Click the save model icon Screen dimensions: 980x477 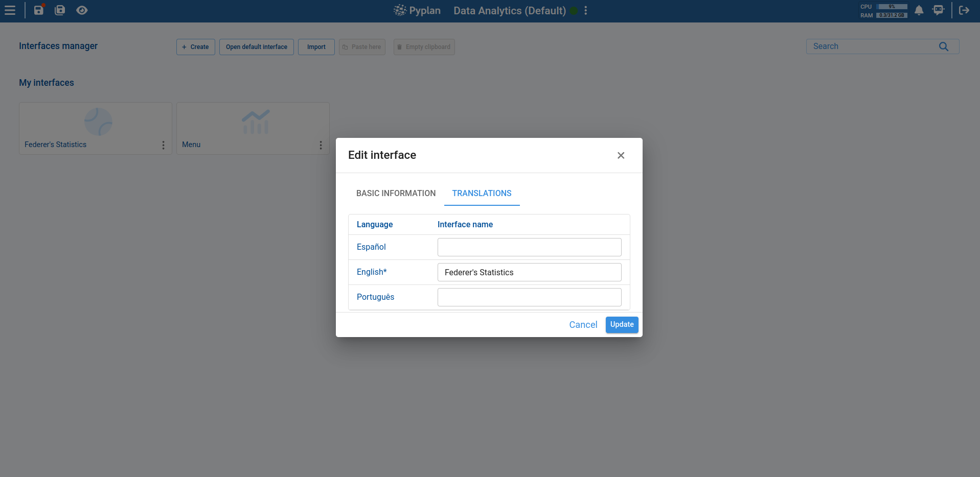[x=39, y=10]
